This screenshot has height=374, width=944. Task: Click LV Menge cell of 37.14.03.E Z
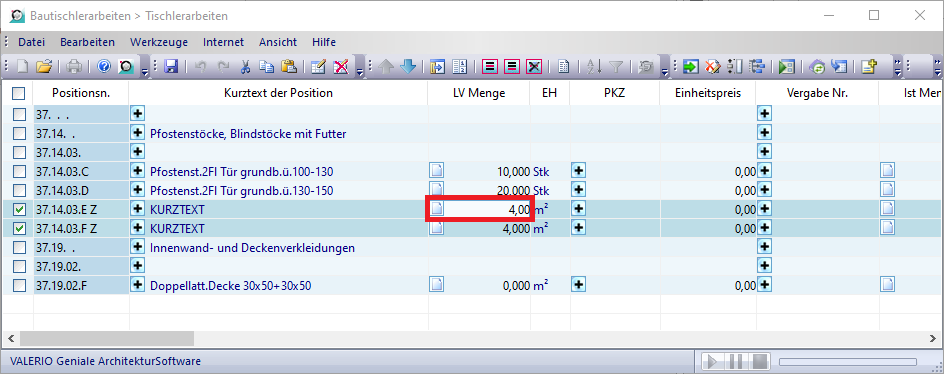480,210
